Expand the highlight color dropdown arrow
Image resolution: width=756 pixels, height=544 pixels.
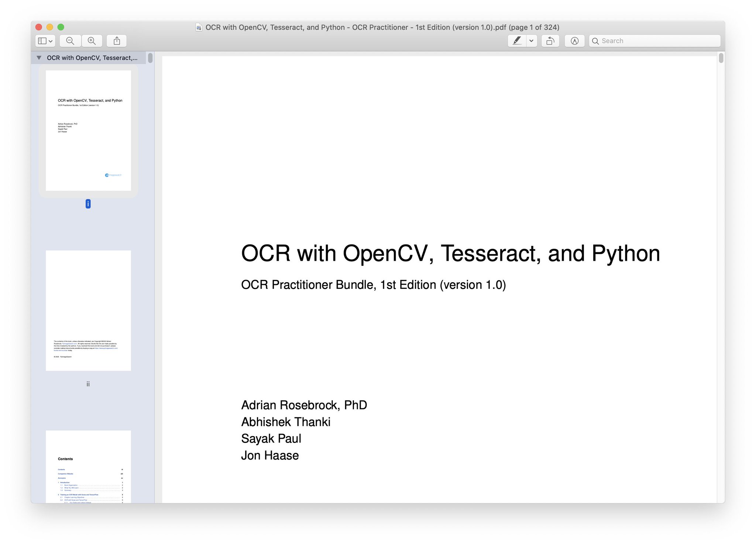pos(532,41)
